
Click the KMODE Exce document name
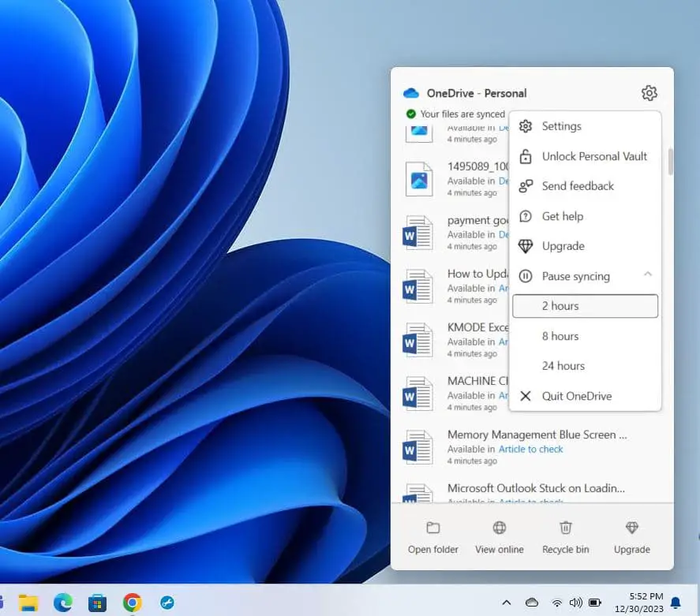(477, 327)
